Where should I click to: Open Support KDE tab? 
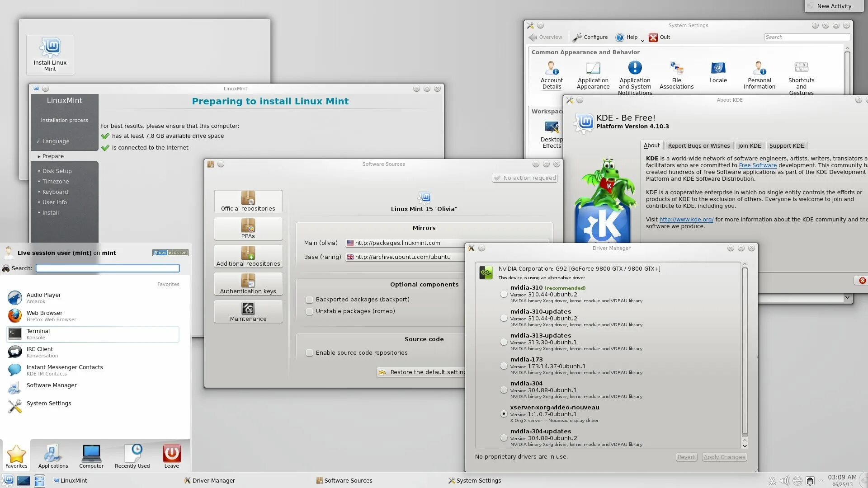point(787,145)
